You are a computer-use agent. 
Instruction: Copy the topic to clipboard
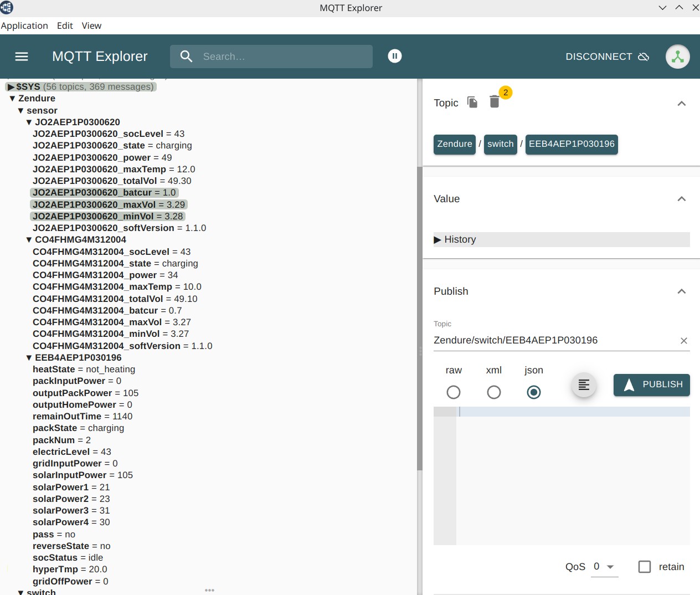472,102
